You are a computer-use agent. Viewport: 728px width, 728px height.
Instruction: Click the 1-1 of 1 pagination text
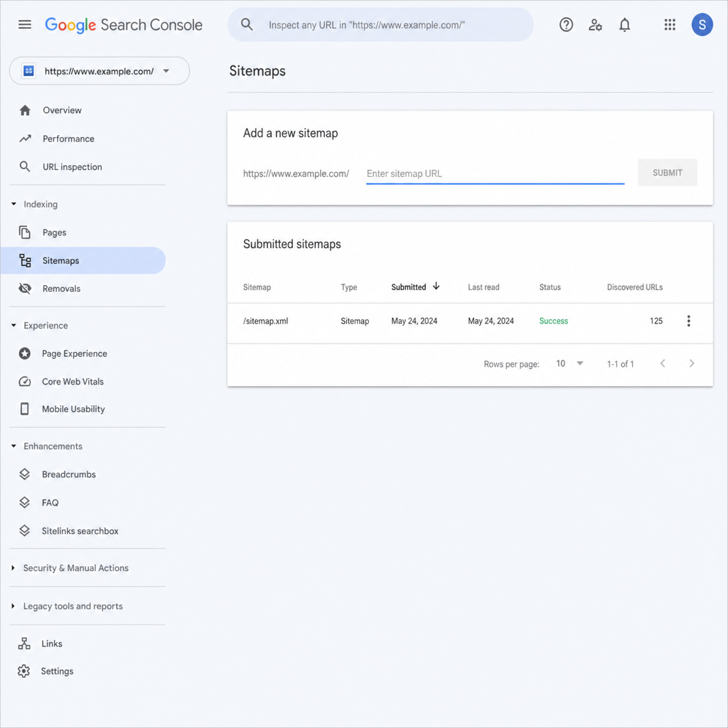pyautogui.click(x=620, y=364)
